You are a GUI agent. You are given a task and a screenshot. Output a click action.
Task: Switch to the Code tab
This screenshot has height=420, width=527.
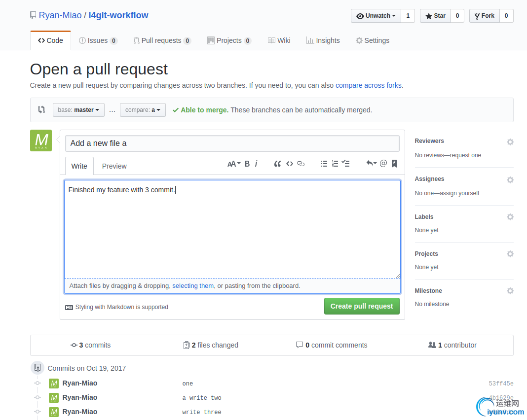coord(50,40)
